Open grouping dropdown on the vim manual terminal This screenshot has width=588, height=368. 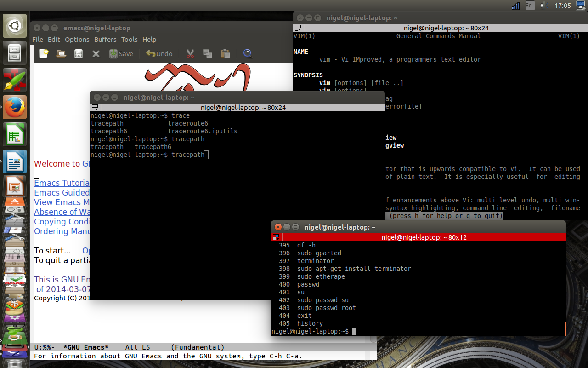(298, 28)
